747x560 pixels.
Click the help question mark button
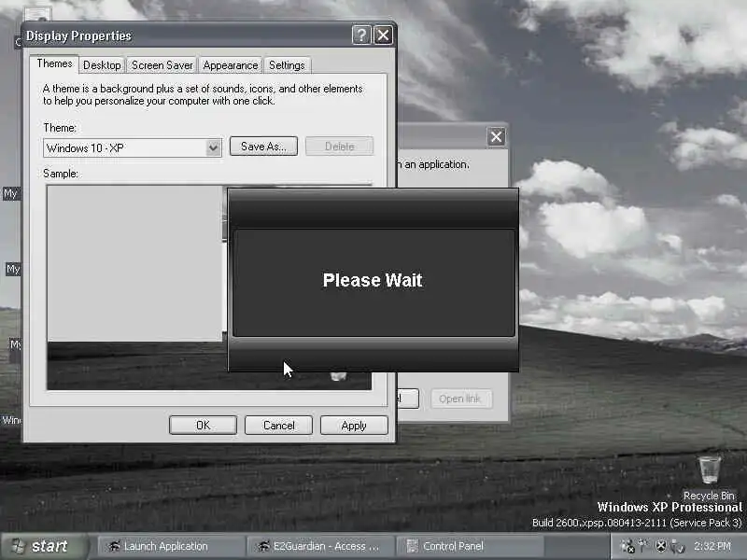(361, 35)
